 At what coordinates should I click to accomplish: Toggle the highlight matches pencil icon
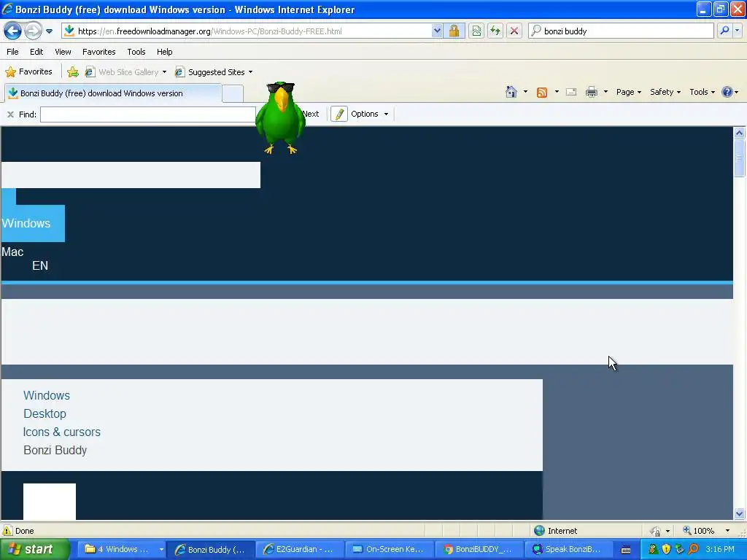click(338, 114)
